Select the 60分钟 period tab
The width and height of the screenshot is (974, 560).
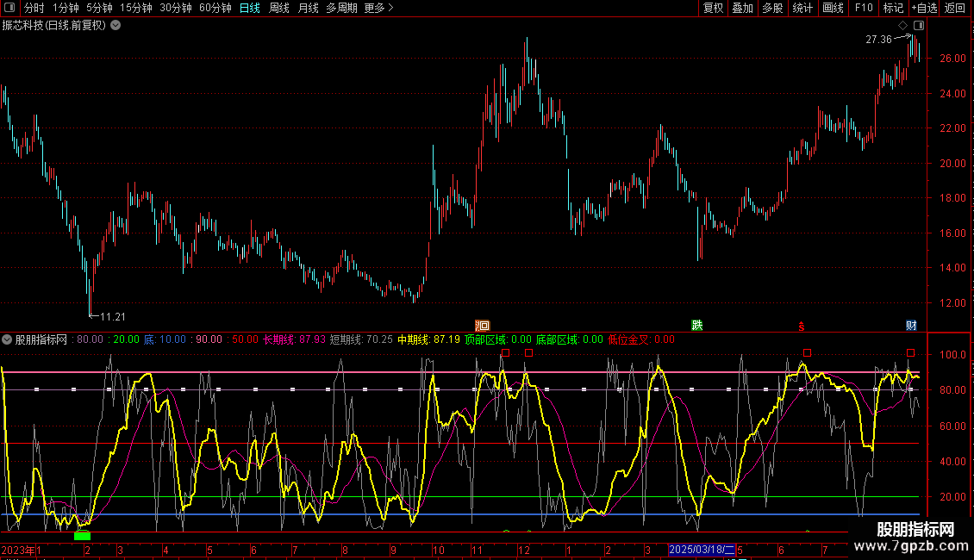coord(215,8)
